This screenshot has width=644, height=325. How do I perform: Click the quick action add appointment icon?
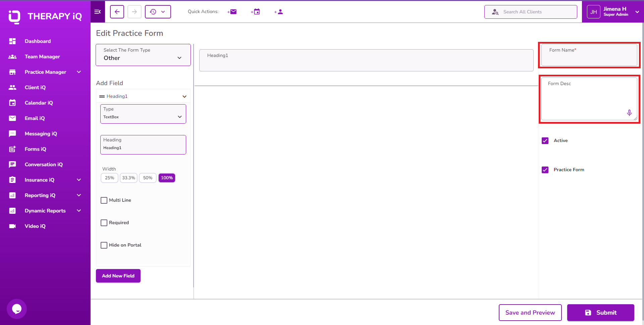(256, 12)
